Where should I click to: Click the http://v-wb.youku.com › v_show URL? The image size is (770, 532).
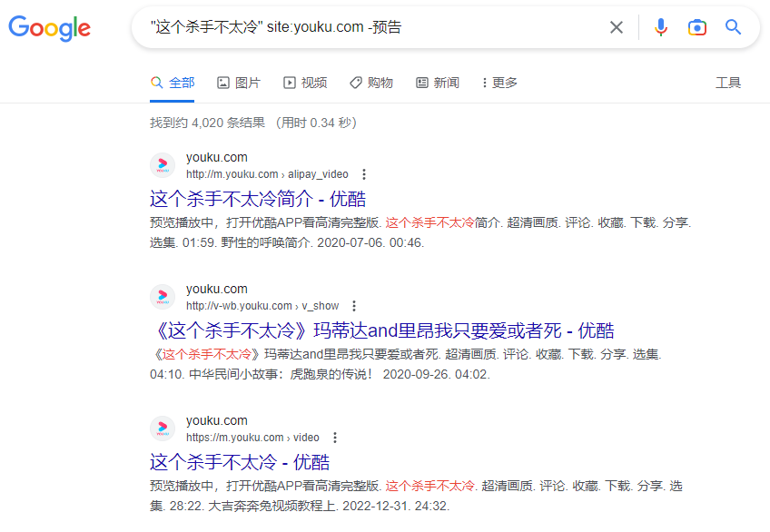coord(262,306)
